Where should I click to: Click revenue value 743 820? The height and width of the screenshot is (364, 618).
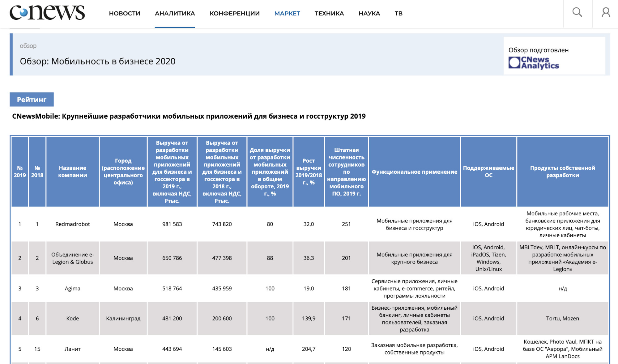tap(222, 224)
